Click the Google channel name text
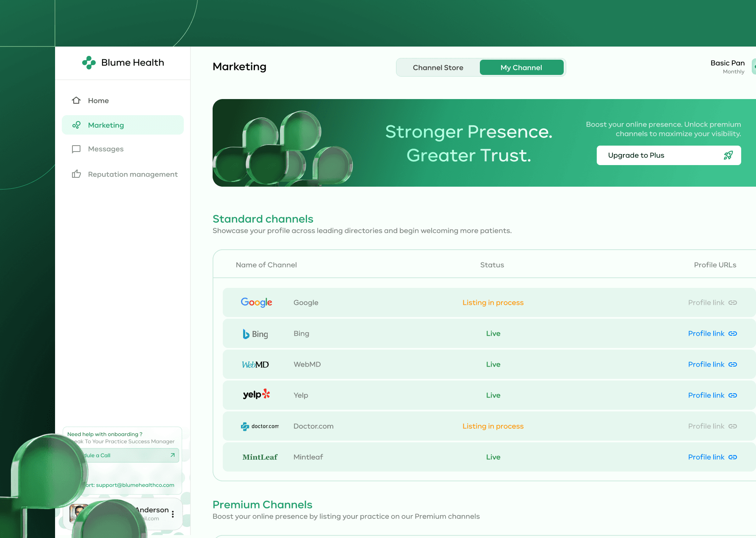This screenshot has height=538, width=756. pyautogui.click(x=306, y=303)
